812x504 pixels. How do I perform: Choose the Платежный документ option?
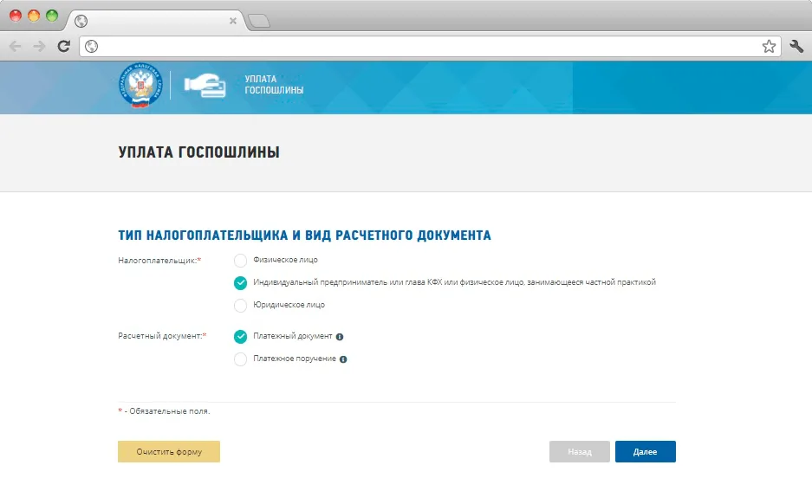click(240, 337)
